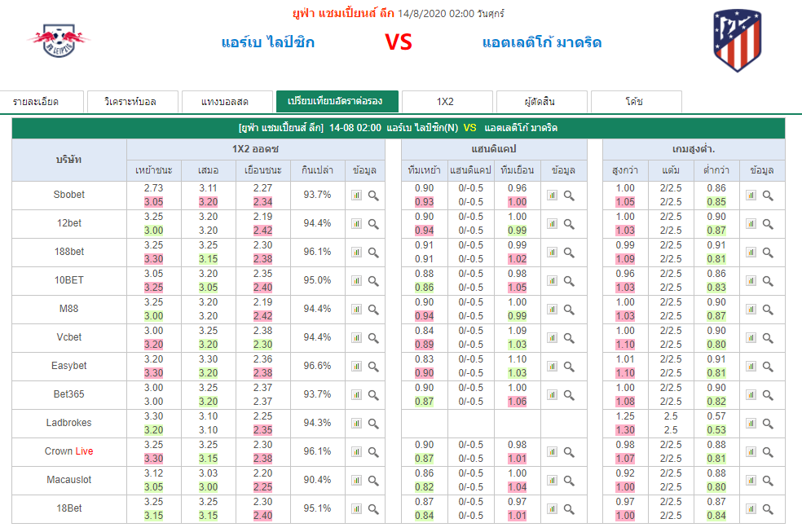
Task: Click Vcbet over/under magnifier icon
Action: (x=768, y=338)
